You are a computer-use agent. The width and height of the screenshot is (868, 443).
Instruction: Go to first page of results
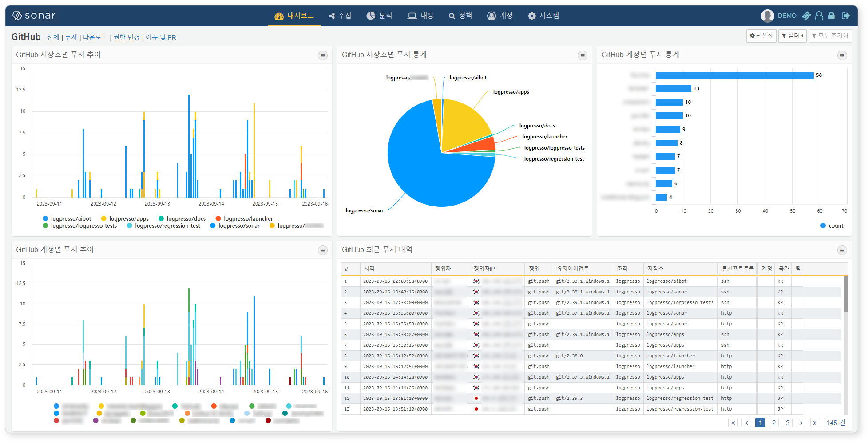tap(733, 423)
